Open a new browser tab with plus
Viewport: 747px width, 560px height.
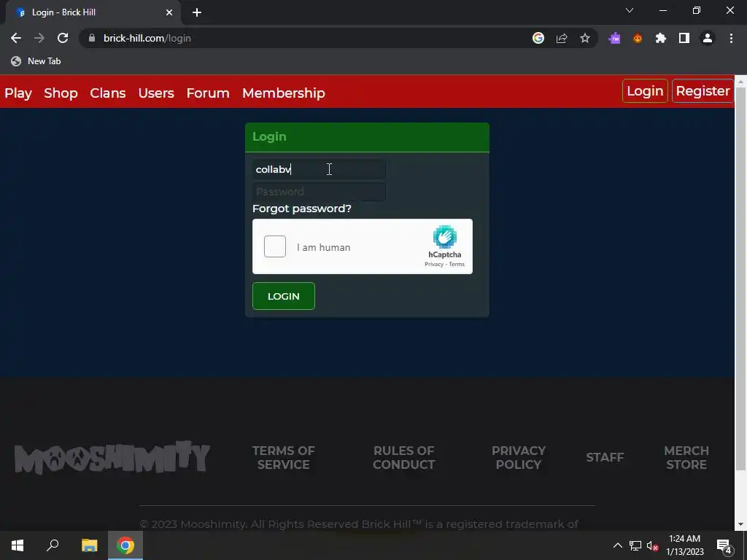click(x=197, y=12)
